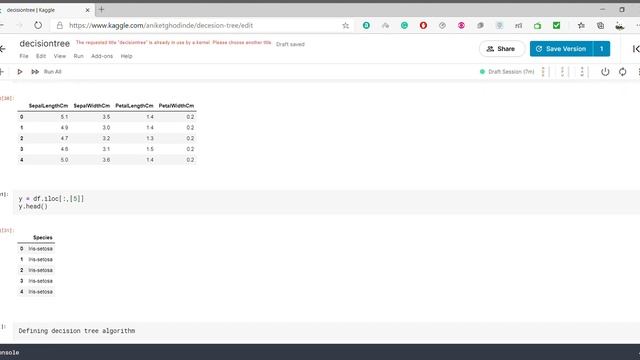Viewport: 640px width, 360px height.
Task: Click the y = df.iloc code cell
Action: click(x=327, y=202)
